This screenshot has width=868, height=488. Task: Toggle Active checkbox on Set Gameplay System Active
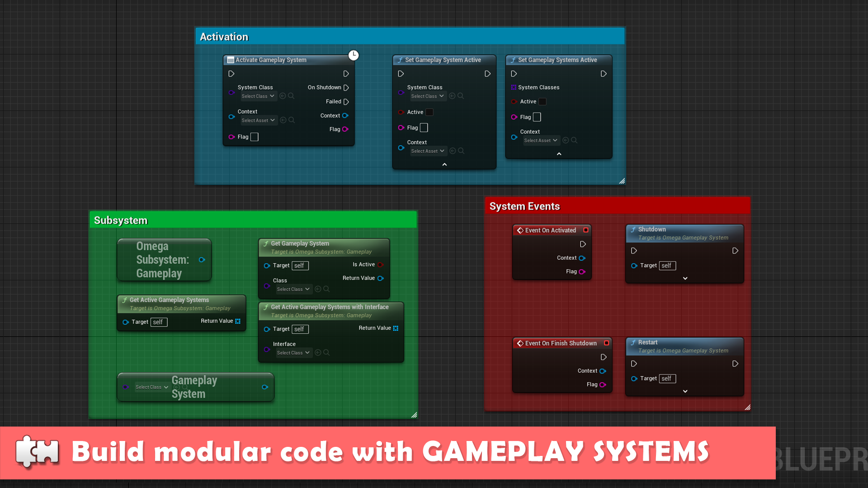point(429,112)
